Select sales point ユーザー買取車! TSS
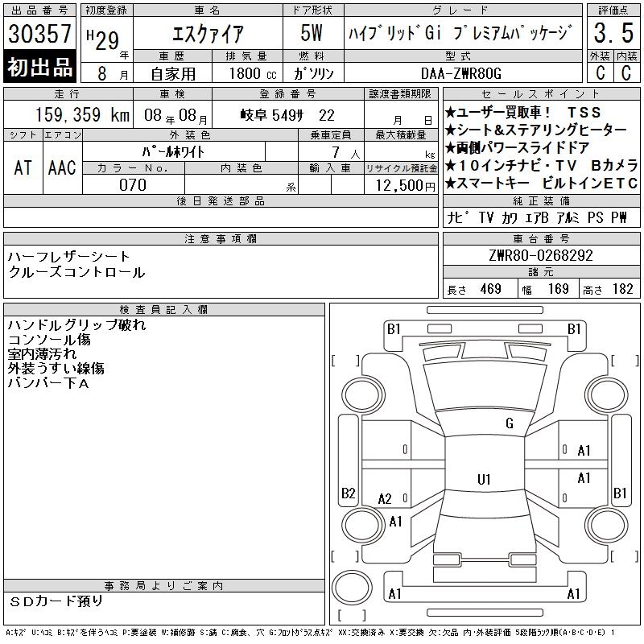This screenshot has width=644, height=644. click(522, 112)
